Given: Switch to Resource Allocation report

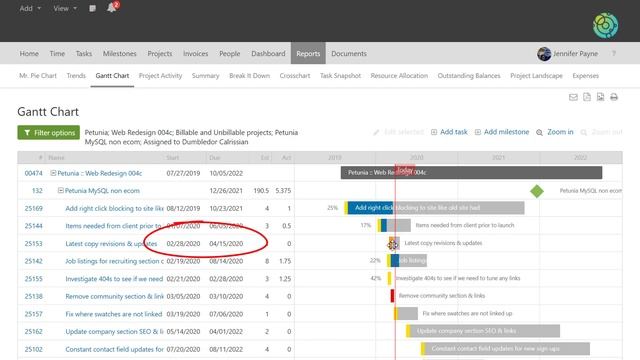Looking at the screenshot, I should pyautogui.click(x=399, y=76).
